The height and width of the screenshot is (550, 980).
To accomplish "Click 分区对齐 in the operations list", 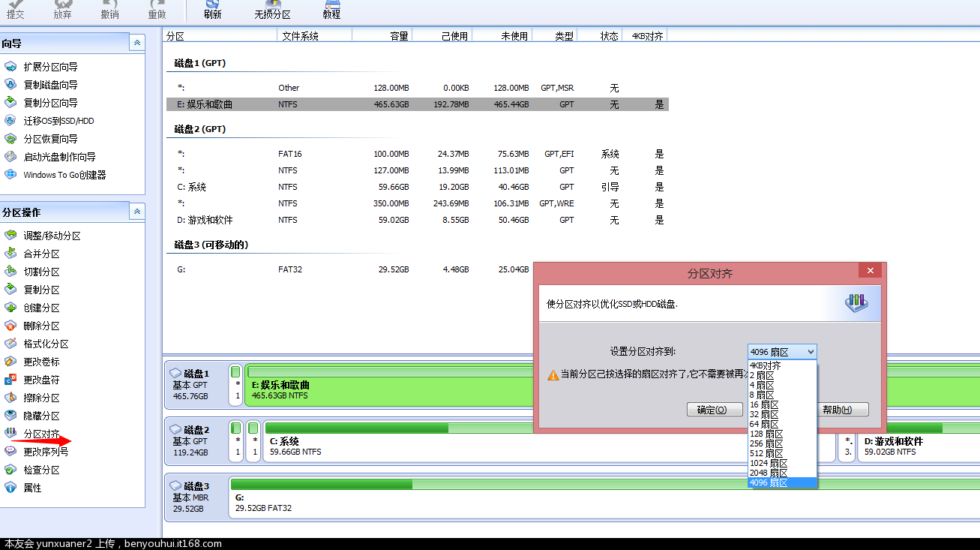I will [41, 434].
